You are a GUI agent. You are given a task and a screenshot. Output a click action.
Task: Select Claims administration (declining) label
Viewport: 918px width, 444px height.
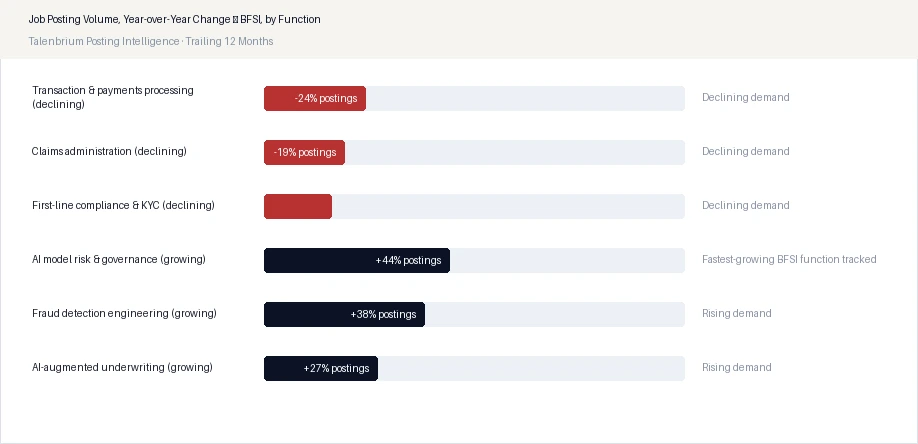(109, 151)
